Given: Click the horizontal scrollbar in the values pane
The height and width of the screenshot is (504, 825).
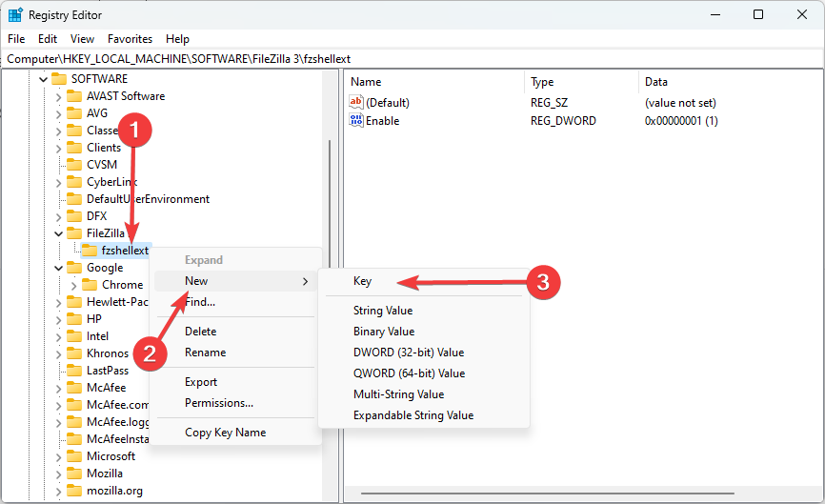Looking at the screenshot, I should point(547,494).
